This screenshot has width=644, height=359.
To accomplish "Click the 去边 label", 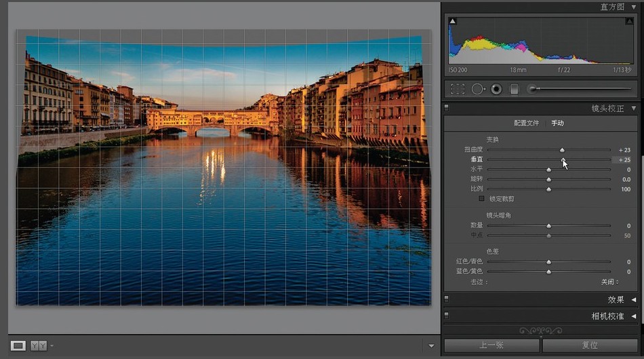I will click(x=479, y=282).
